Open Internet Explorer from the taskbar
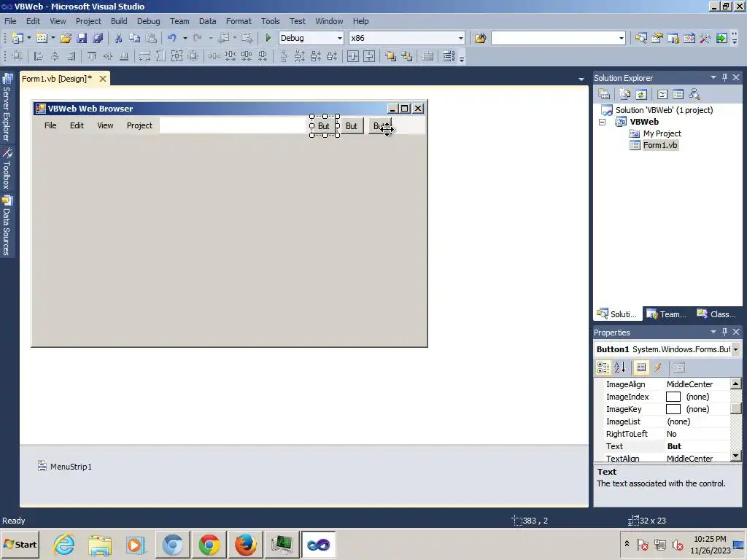This screenshot has width=747, height=560. click(64, 545)
